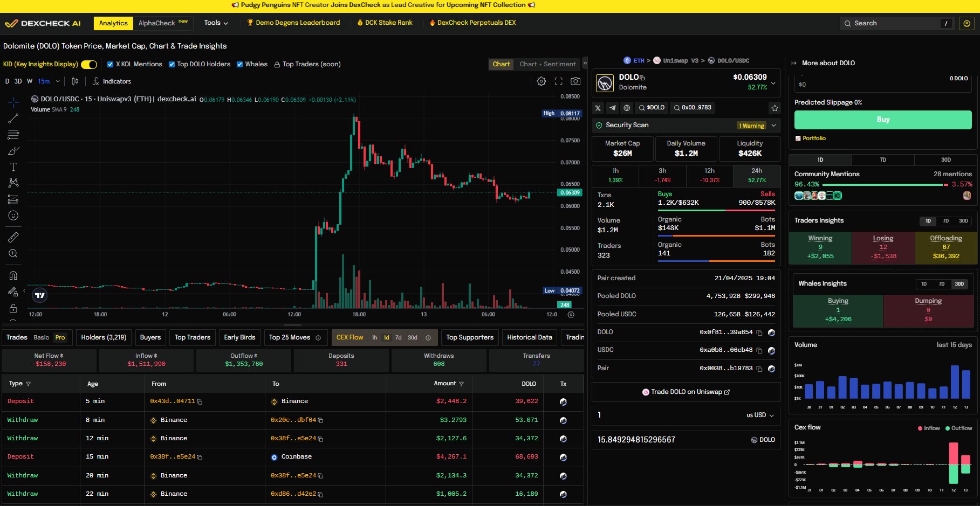Screen dimensions: 980x506
Task: Open the Tools dropdown menu
Action: coord(216,23)
